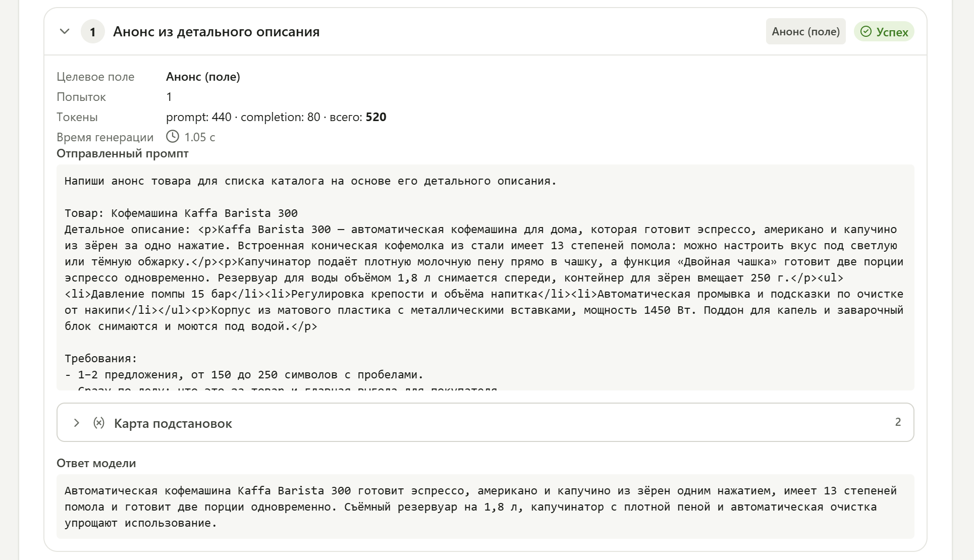Click the total tokens value 520
The width and height of the screenshot is (974, 560).
pyautogui.click(x=376, y=117)
